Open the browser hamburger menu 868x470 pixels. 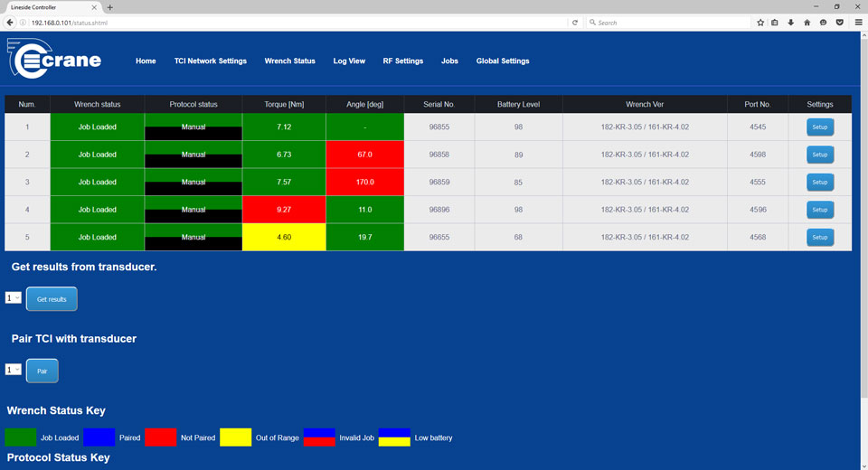click(x=858, y=23)
